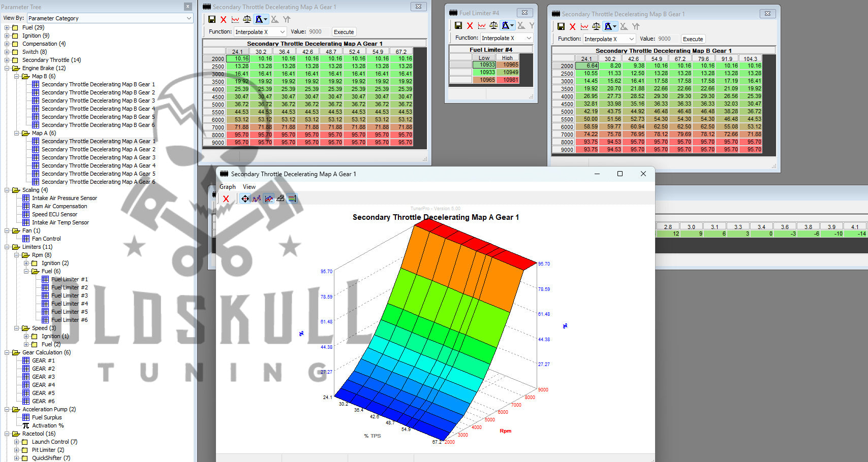Click Value field in Map B Gear 1 table

tap(667, 39)
